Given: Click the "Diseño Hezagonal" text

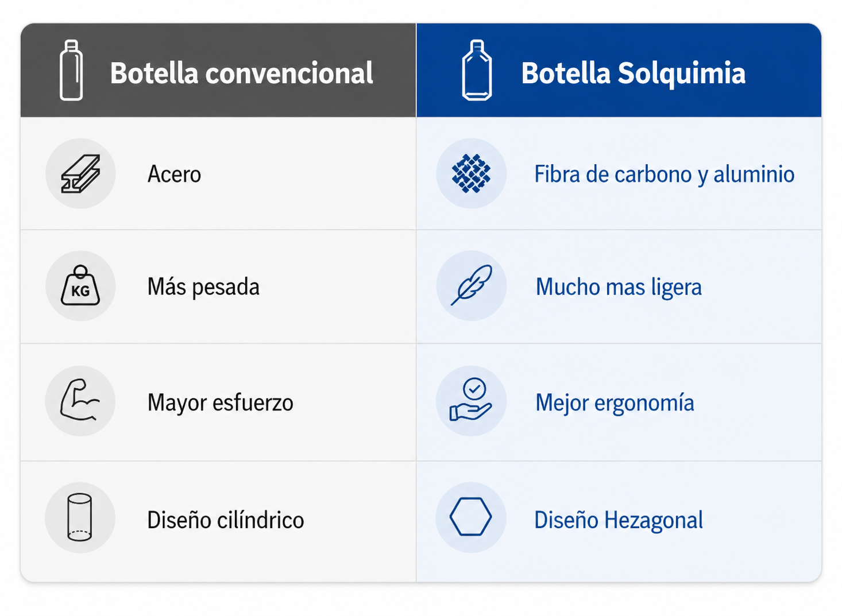Looking at the screenshot, I should (x=619, y=521).
